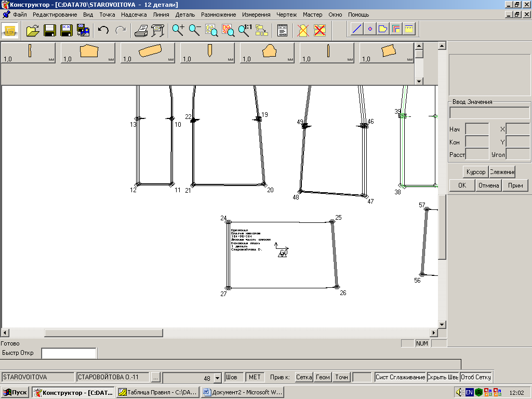Set zoom to 1:1 scale
The width and height of the screenshot is (532, 399).
pyautogui.click(x=245, y=30)
